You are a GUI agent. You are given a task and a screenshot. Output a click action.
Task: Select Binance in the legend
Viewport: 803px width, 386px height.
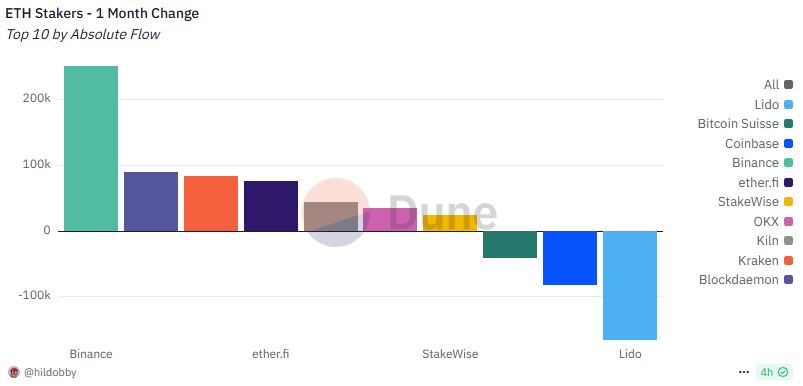(763, 163)
